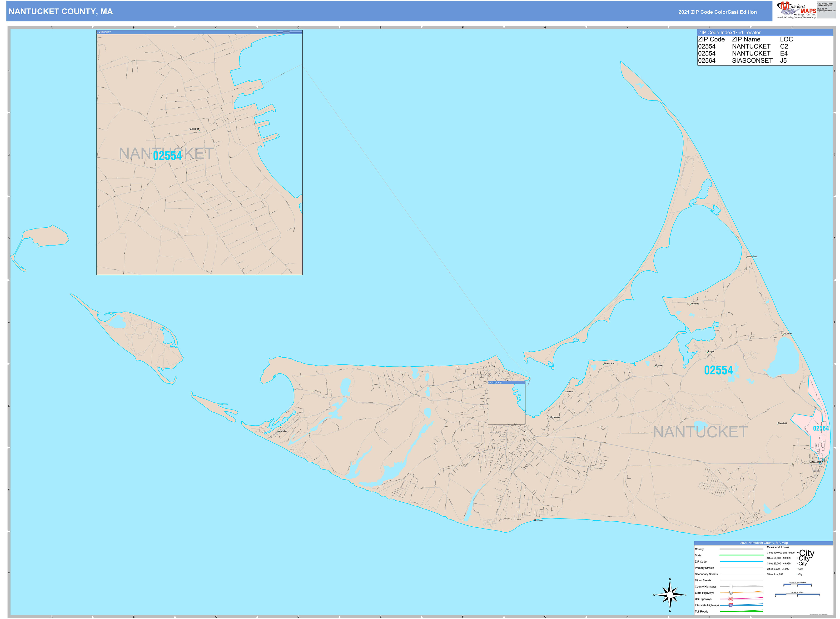Click the green Toll Roads line swatch

coord(741,611)
